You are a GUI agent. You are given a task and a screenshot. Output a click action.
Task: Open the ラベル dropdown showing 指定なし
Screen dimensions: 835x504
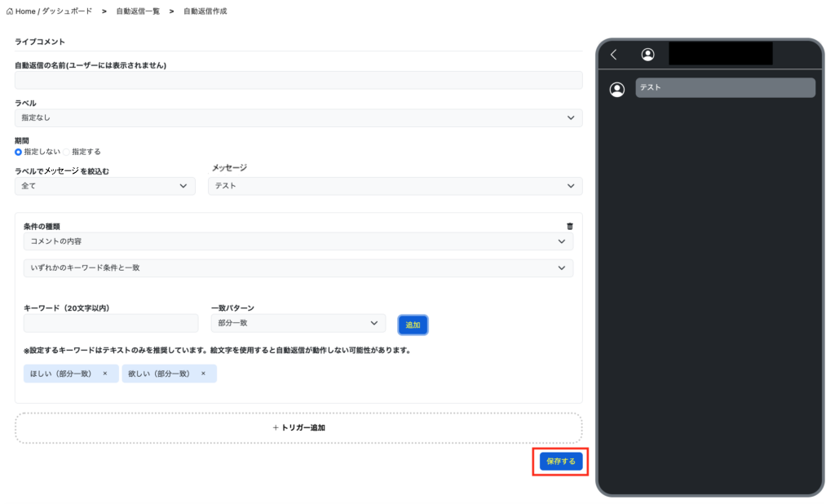click(298, 118)
